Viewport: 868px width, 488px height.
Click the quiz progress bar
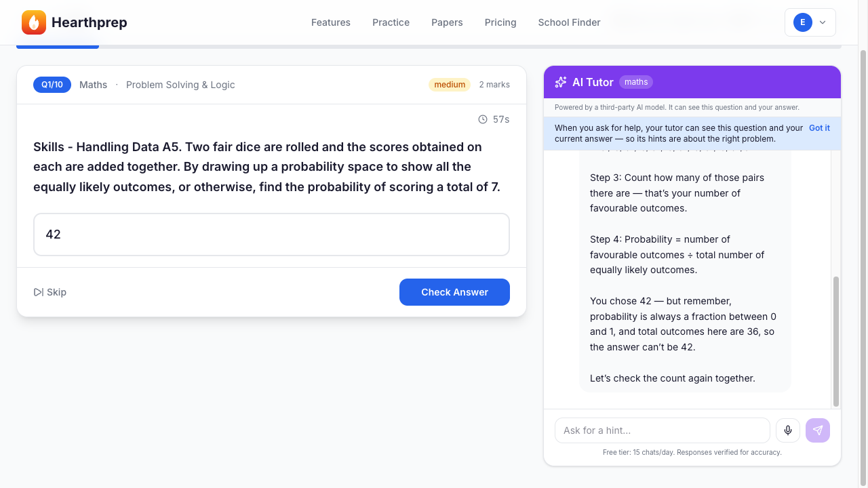point(429,47)
